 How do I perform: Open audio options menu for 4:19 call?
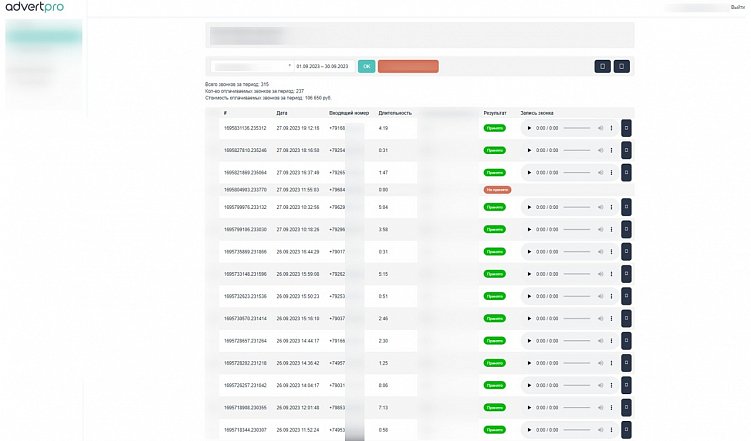(x=611, y=128)
